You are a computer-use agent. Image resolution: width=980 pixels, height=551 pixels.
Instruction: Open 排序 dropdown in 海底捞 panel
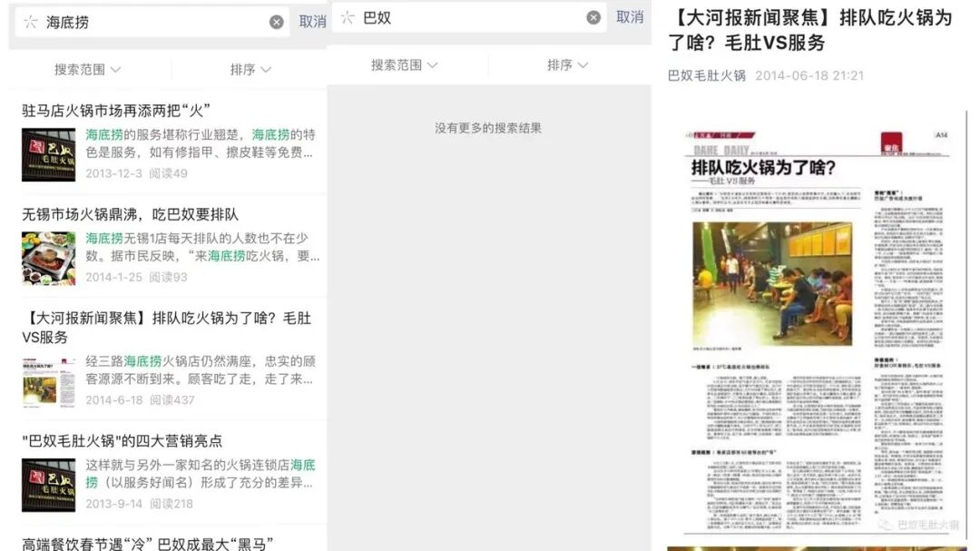pyautogui.click(x=250, y=69)
